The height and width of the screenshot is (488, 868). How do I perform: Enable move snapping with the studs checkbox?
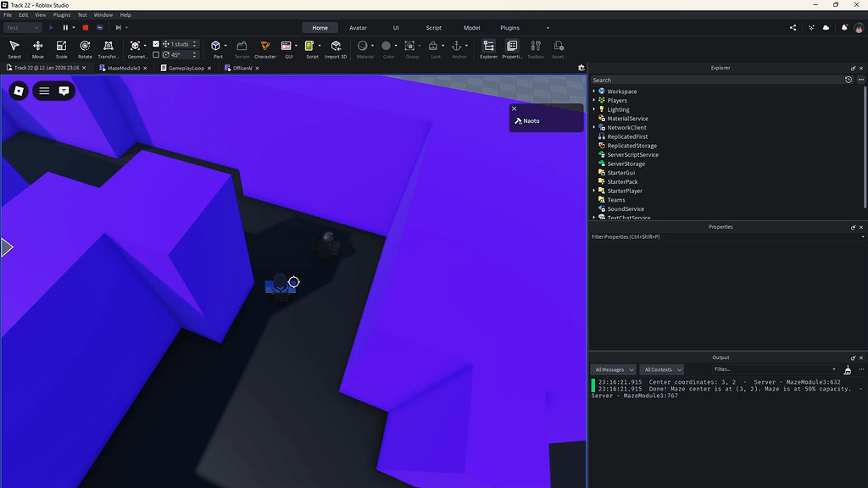(x=156, y=44)
